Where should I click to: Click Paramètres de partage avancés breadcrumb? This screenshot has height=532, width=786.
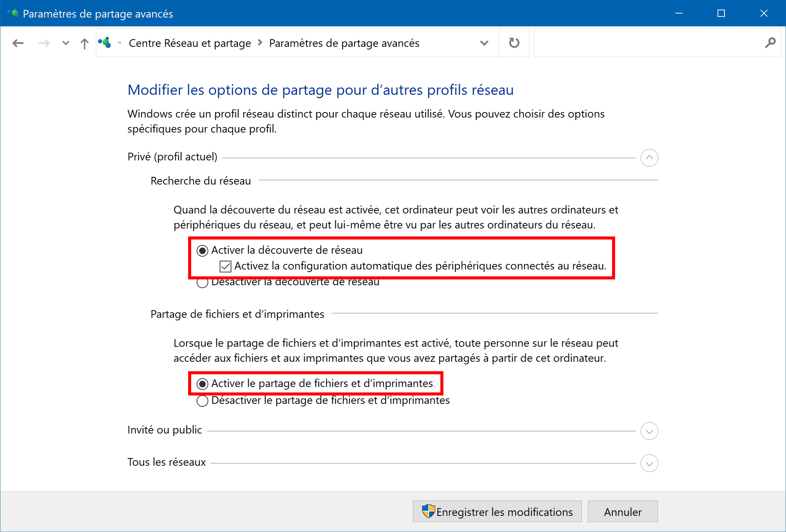coord(344,43)
